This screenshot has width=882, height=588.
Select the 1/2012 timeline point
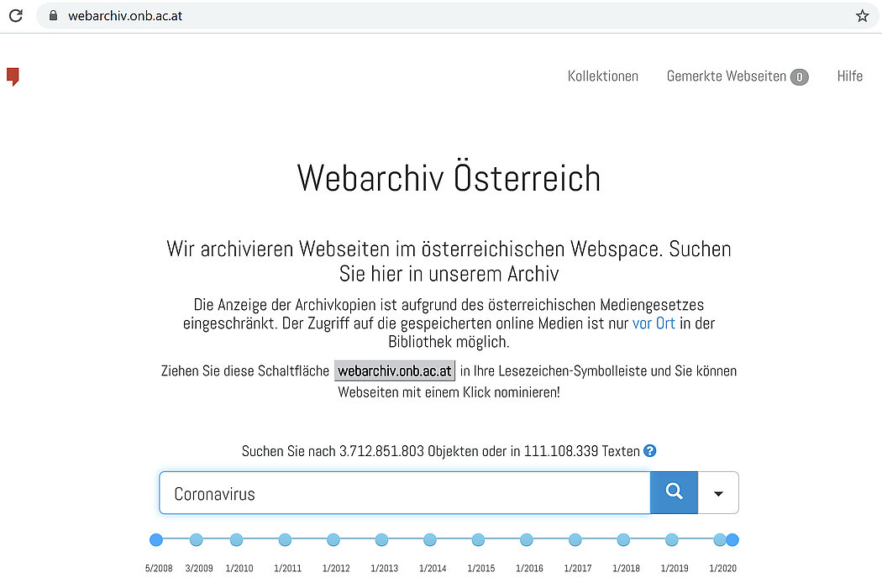tap(333, 540)
